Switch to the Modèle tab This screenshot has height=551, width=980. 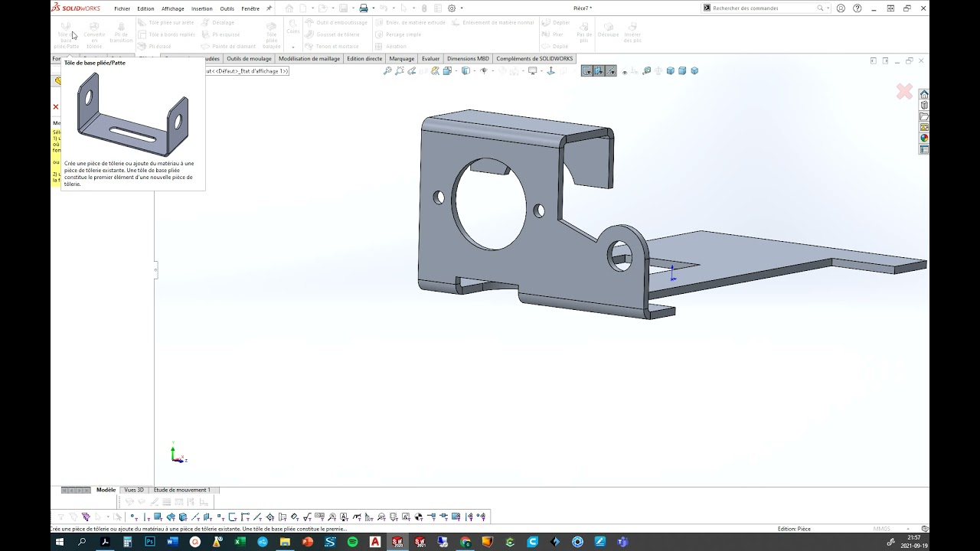[106, 490]
